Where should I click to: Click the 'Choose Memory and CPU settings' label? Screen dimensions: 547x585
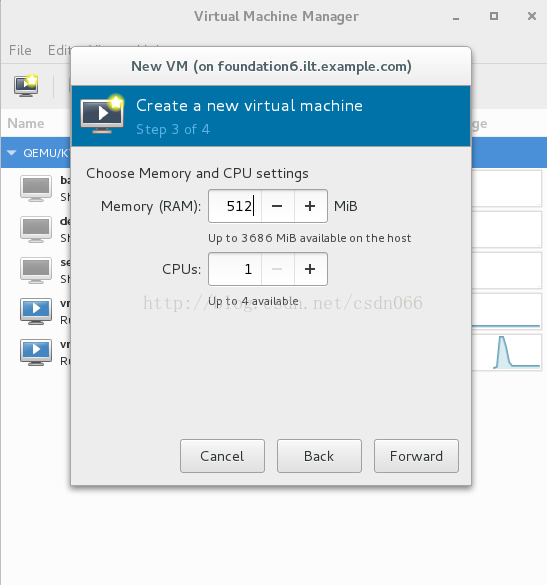tap(197, 173)
